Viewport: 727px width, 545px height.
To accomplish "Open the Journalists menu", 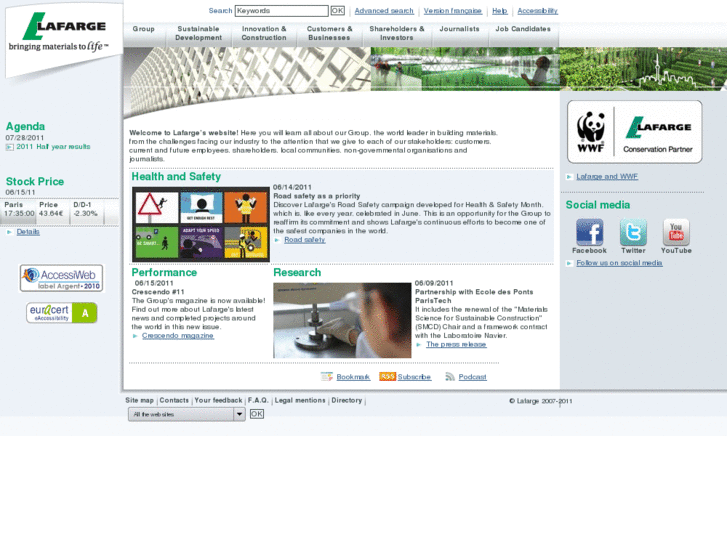I will [459, 29].
